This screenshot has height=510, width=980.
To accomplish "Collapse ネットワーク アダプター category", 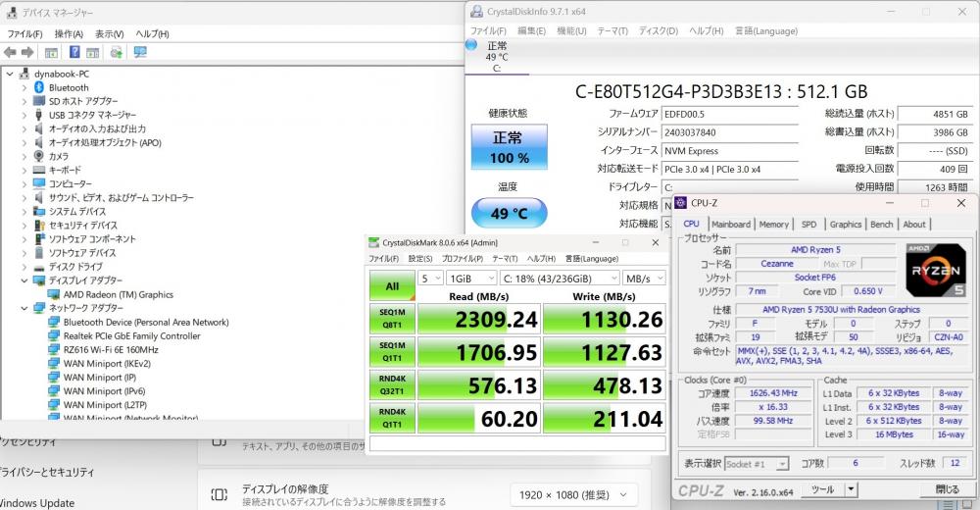I will point(24,309).
